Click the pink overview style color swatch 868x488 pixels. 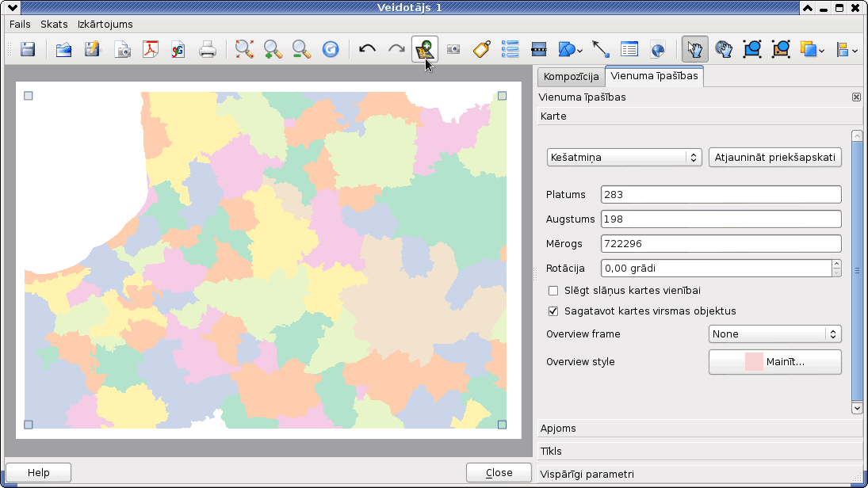click(754, 362)
